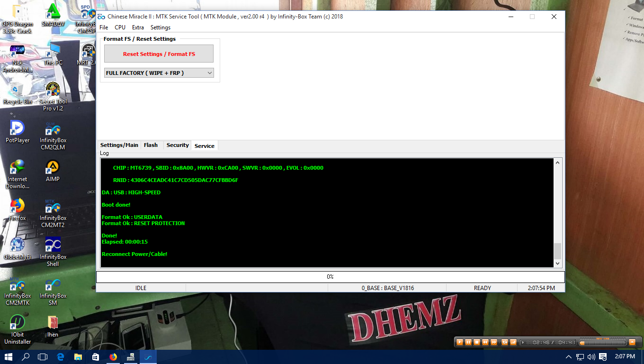Click the READY status bar entry
The image size is (644, 364).
[483, 288]
